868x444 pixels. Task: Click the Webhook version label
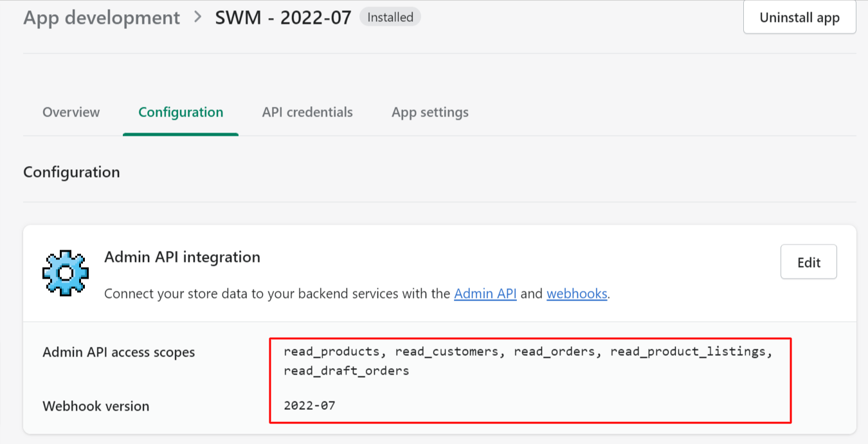(96, 406)
